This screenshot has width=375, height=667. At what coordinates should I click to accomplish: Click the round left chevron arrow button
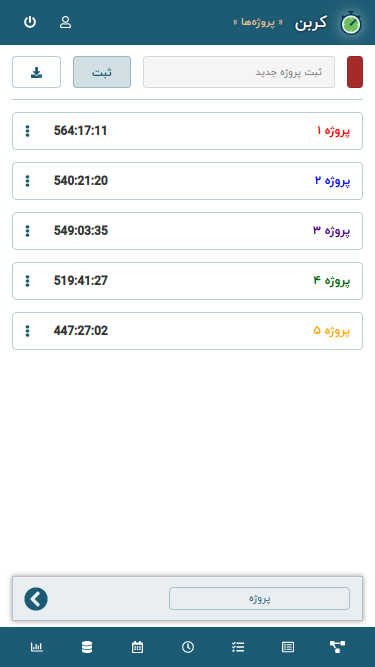(x=36, y=599)
